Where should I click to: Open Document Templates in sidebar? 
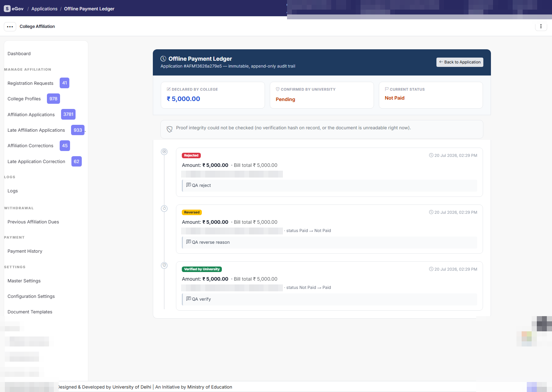30,312
